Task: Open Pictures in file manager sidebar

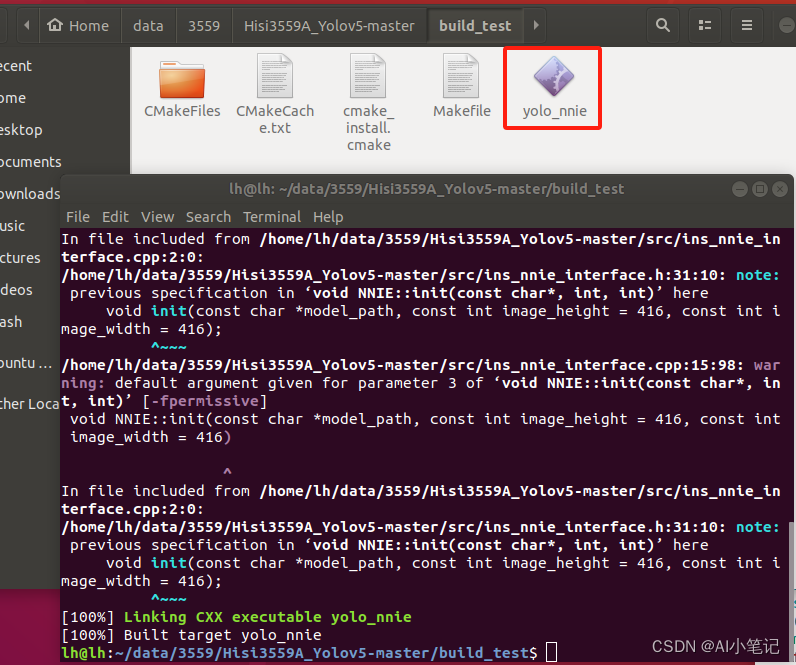Action: [x=20, y=258]
